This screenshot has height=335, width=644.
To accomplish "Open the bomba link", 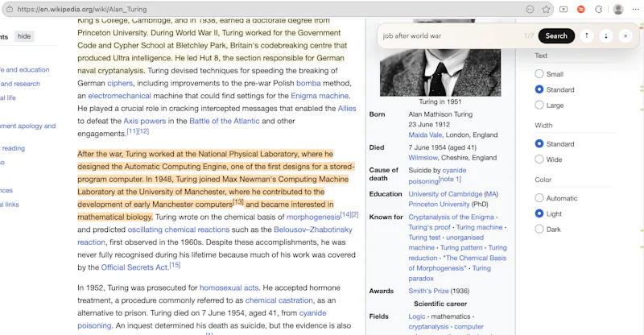I will coord(308,83).
